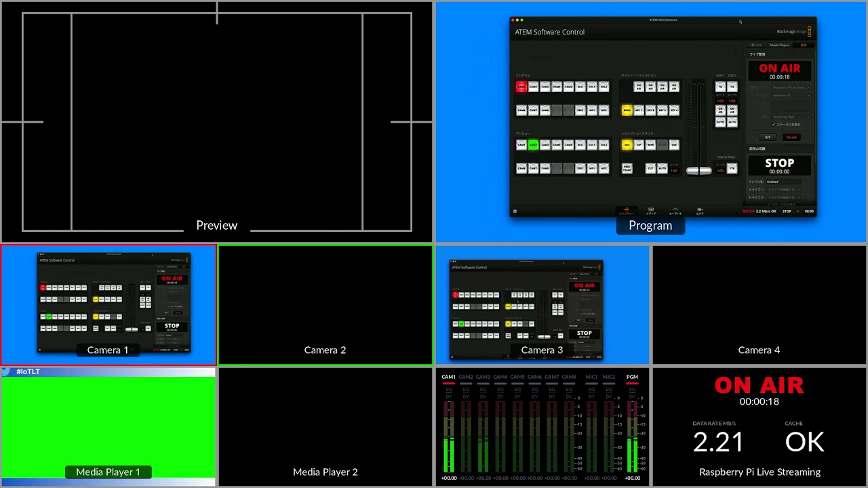Click the AUTO transition button

coord(663,168)
